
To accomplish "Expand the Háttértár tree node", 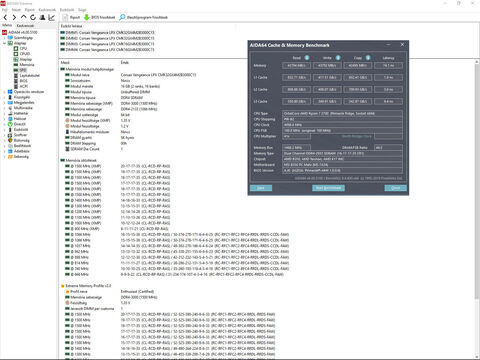I will click(x=4, y=113).
